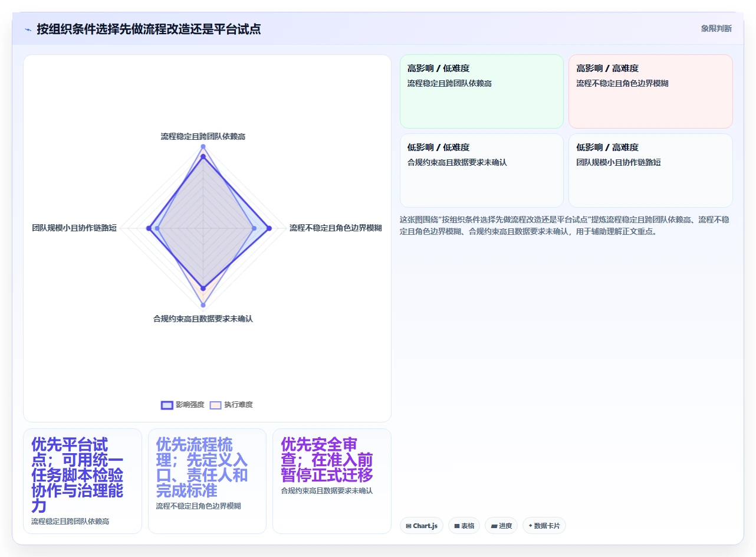Click the 优先安全审查 recommendation headline

click(x=327, y=459)
